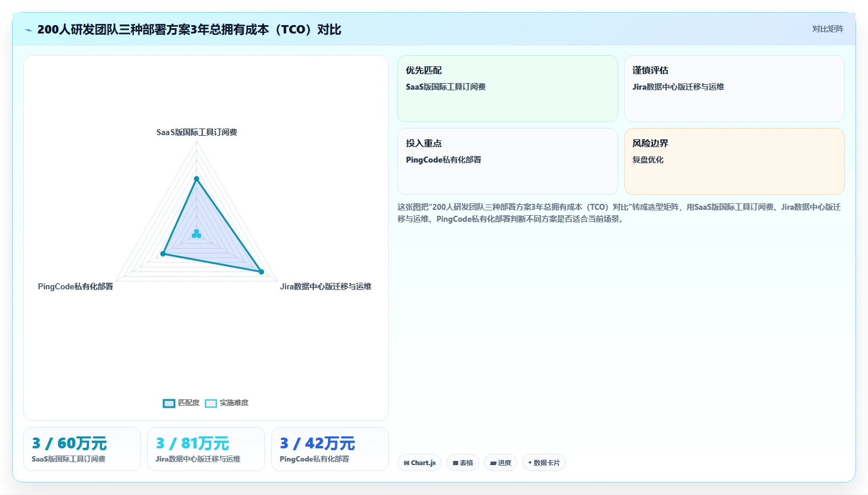Open the 谨慎评估 card

coord(734,88)
